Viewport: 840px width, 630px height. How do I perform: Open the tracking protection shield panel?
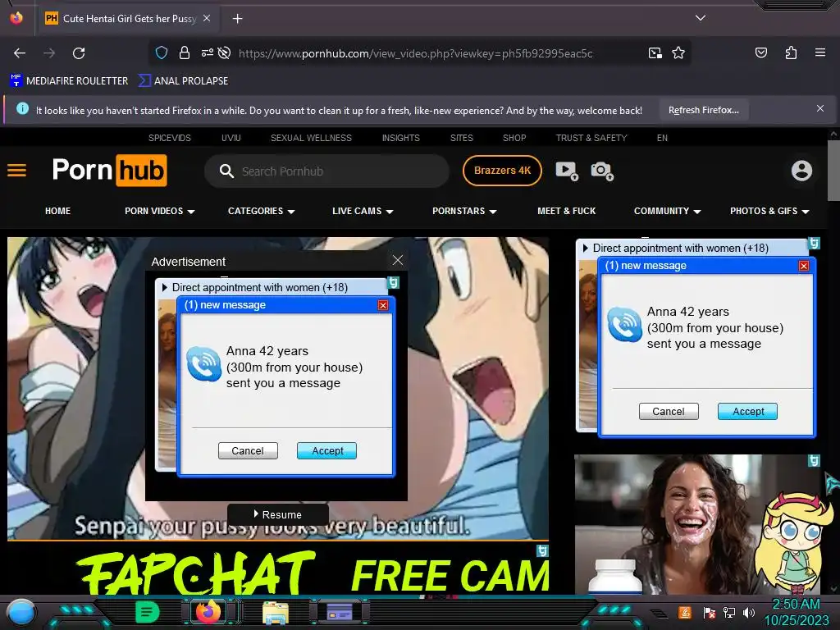pyautogui.click(x=162, y=52)
